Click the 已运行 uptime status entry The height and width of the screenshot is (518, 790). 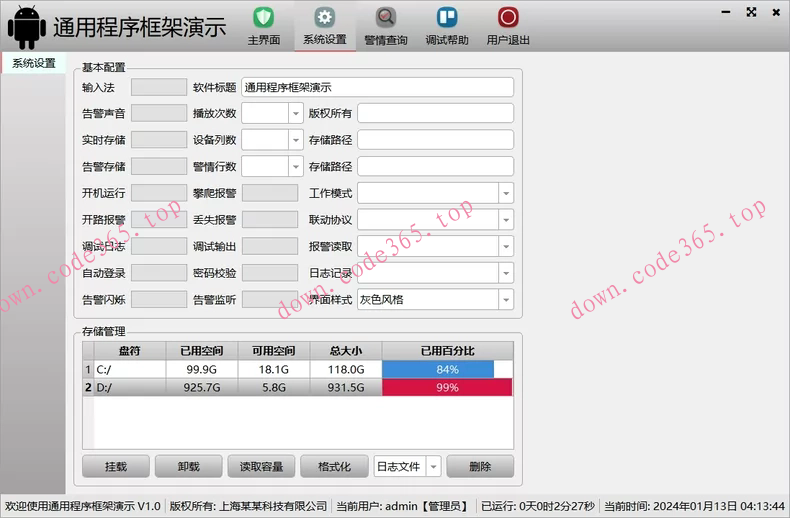click(x=538, y=506)
